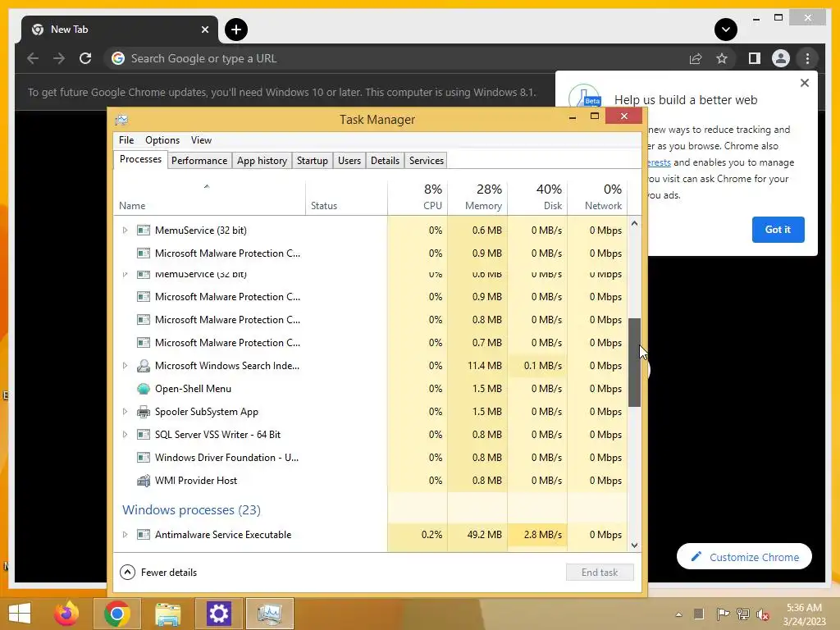Screen dimensions: 840x630
Task: Sort processes by Name column
Action: [x=209, y=199]
